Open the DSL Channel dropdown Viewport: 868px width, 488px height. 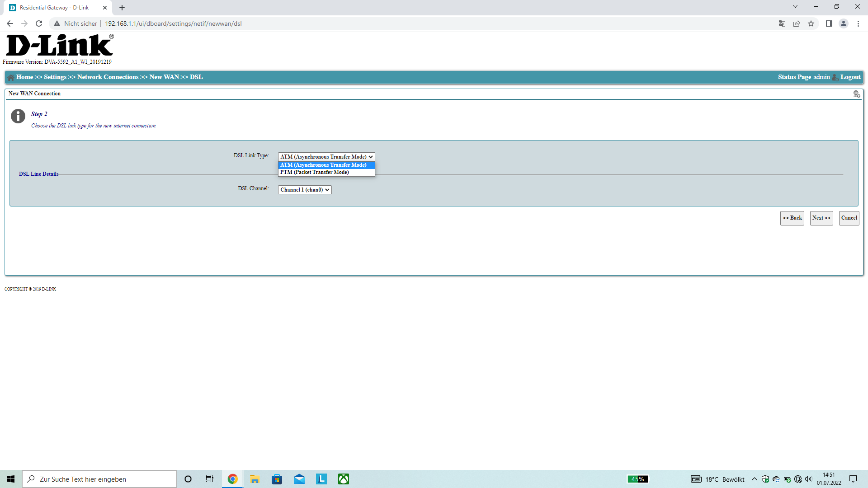point(305,190)
